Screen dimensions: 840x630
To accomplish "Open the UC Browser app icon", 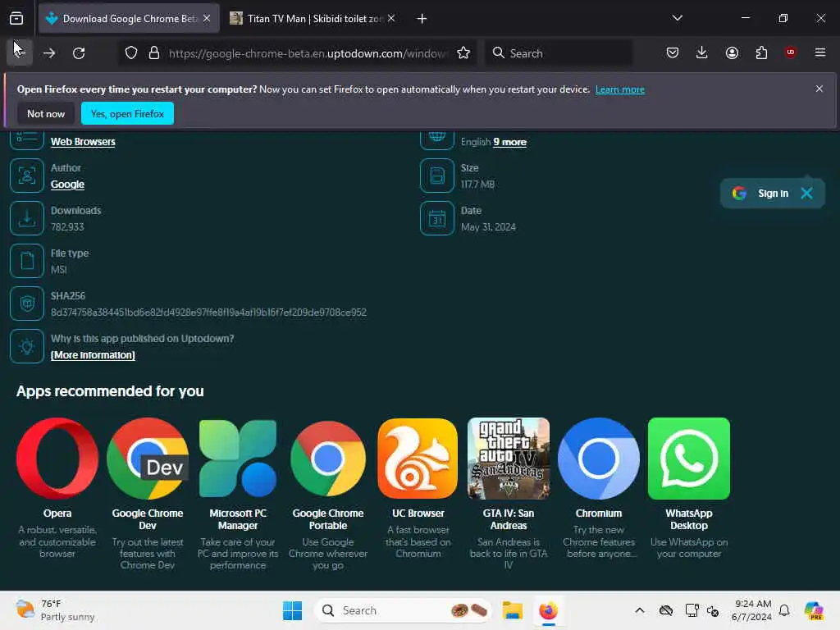I will click(x=418, y=459).
